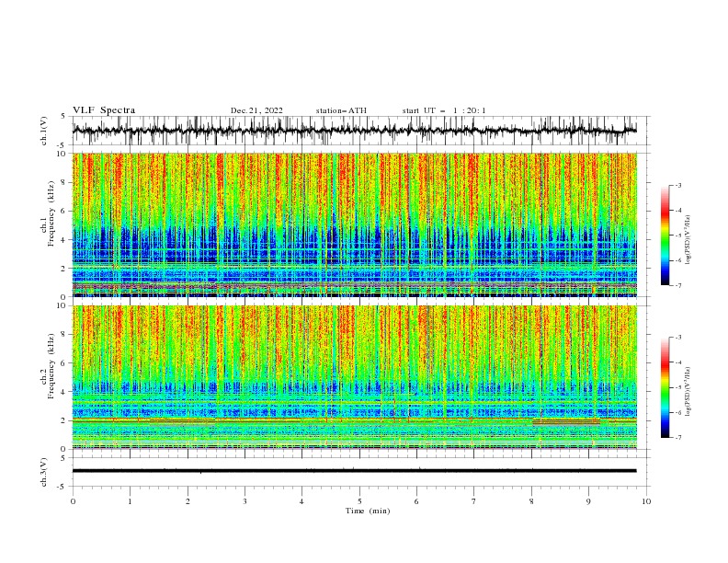Click the "1" tick on the time axis
The image size is (728, 563).
pos(130,501)
